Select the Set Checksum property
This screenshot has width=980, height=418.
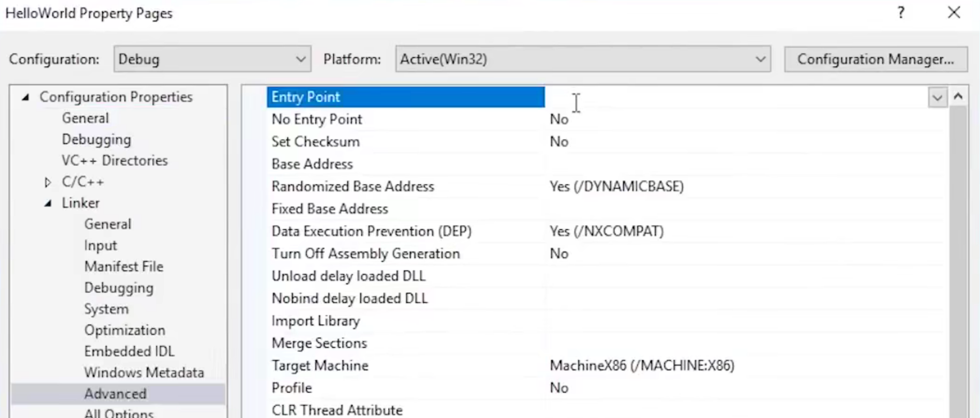point(315,142)
